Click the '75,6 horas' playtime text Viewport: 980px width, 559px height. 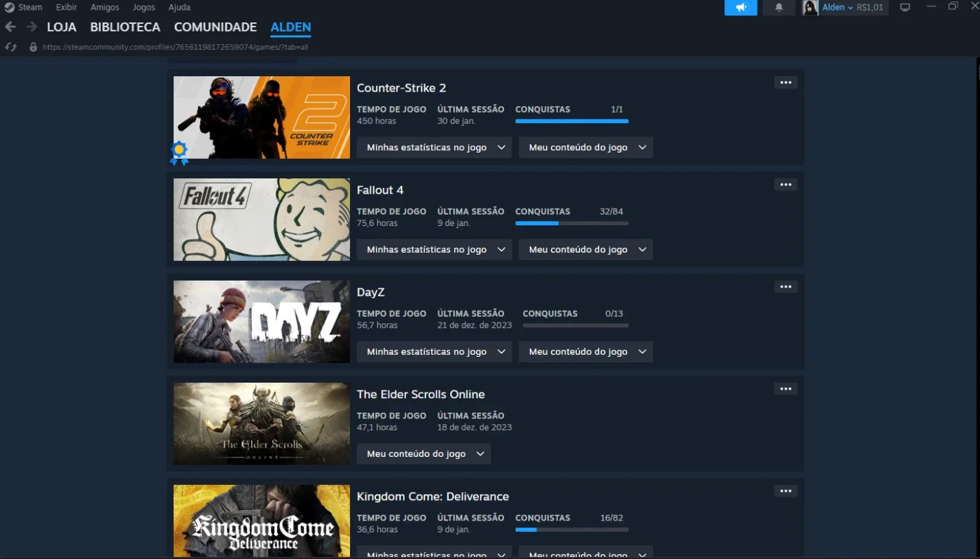click(x=377, y=223)
